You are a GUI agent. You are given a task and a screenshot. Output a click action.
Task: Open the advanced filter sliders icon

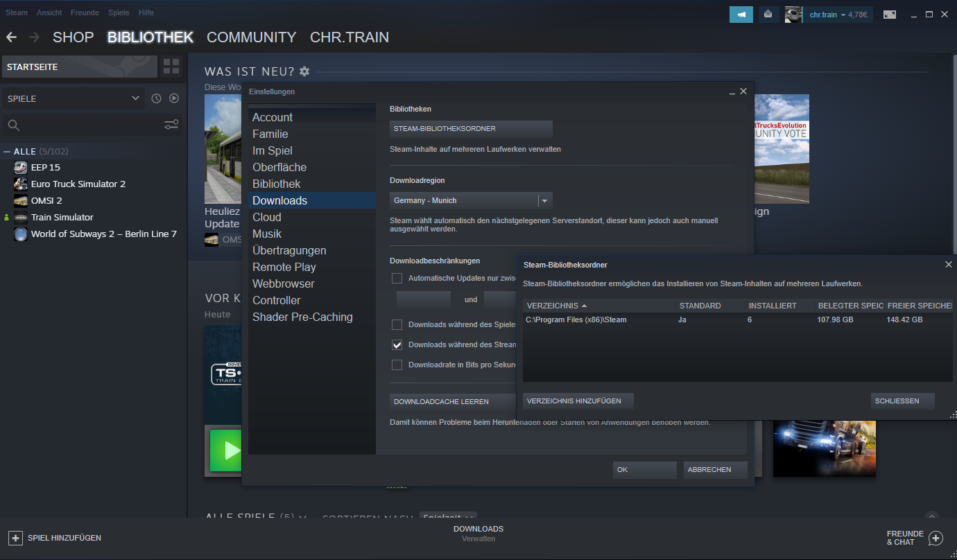171,125
